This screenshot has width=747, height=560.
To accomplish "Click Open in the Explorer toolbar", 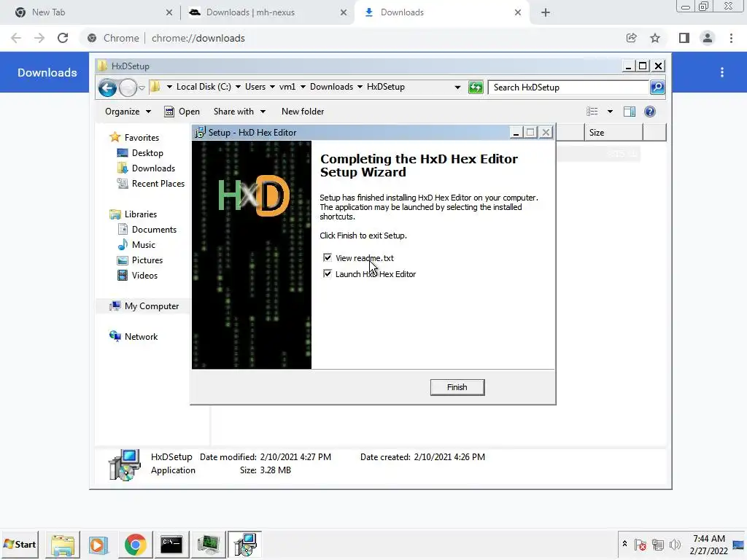I will point(182,112).
